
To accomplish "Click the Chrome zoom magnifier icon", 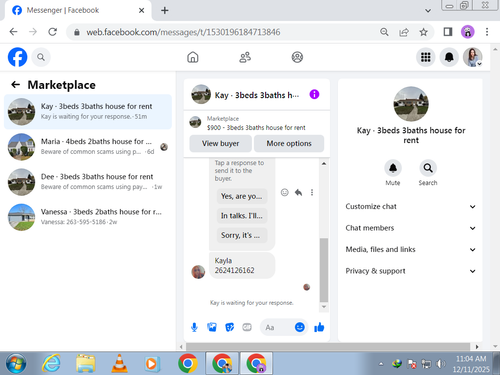I will pos(384,32).
